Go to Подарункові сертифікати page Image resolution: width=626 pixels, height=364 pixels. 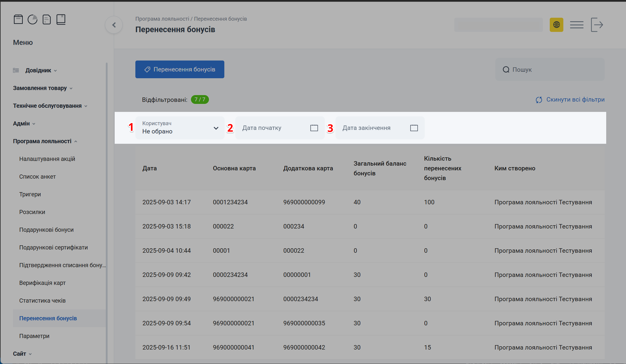[53, 247]
